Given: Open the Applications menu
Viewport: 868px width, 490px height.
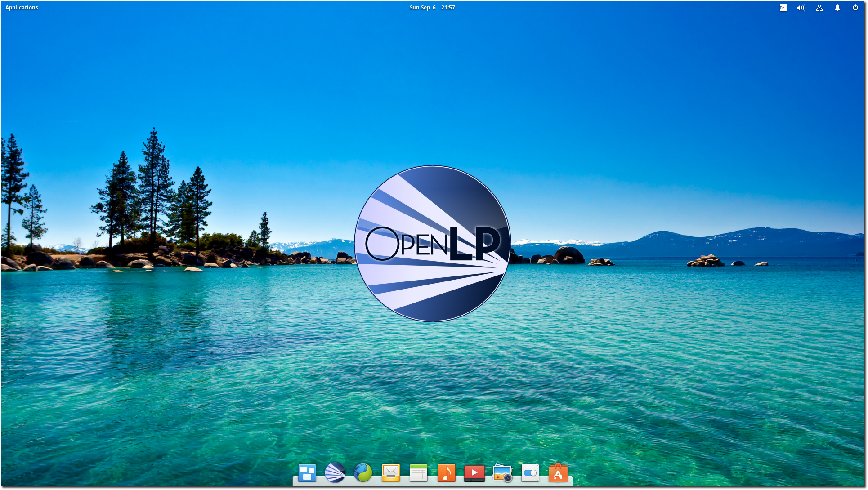Looking at the screenshot, I should (22, 8).
